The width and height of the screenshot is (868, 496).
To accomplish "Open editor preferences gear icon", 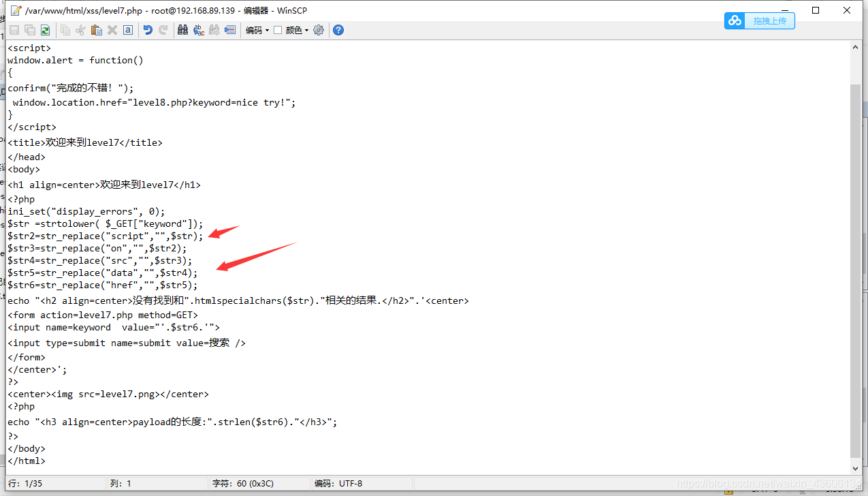I will pyautogui.click(x=319, y=30).
